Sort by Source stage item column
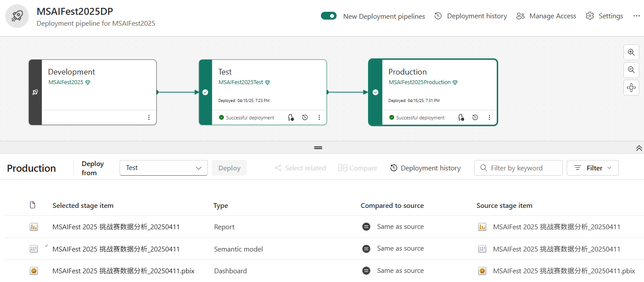 [x=504, y=206]
